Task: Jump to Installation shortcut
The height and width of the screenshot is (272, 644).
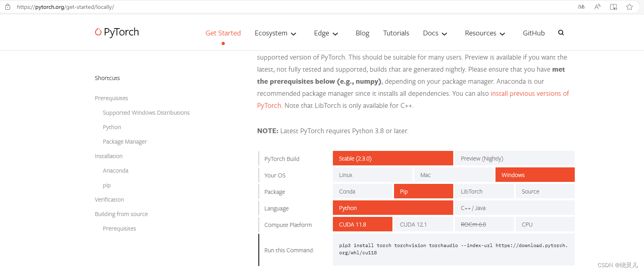Action: 109,156
